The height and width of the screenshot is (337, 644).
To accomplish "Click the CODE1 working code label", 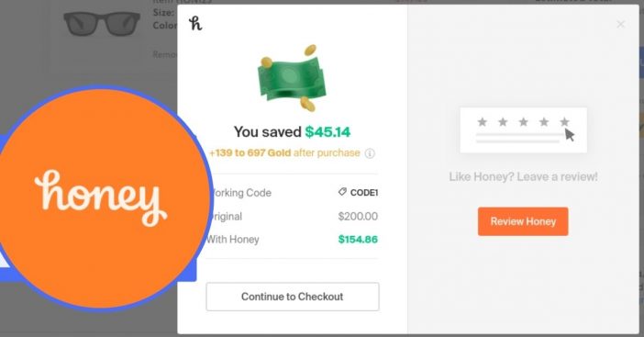I will pyautogui.click(x=364, y=192).
